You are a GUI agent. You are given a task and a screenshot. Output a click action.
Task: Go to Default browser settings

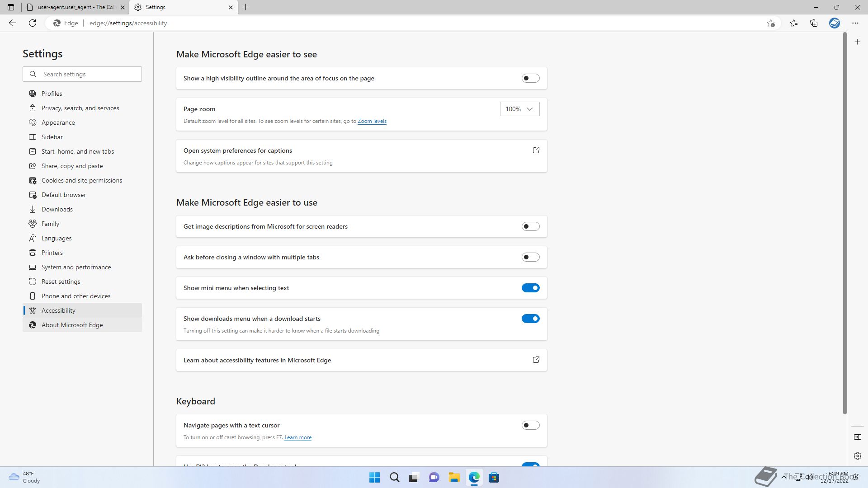(x=82, y=195)
